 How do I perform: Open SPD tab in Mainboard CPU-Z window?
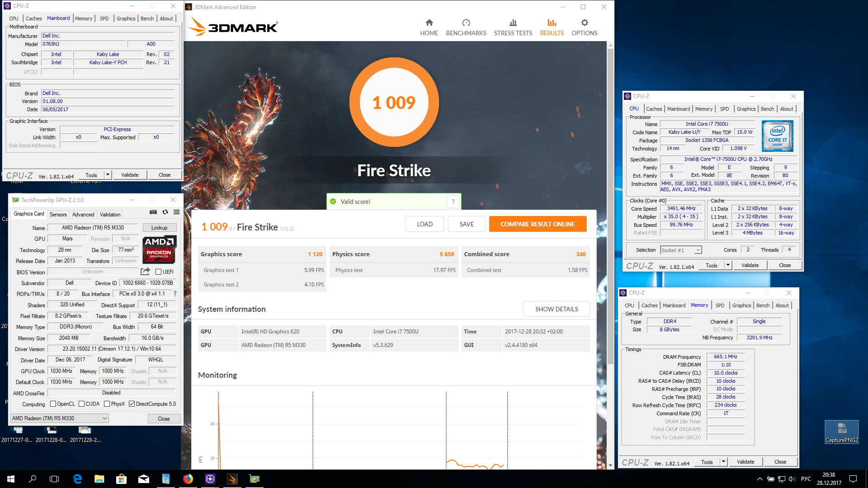tap(104, 19)
